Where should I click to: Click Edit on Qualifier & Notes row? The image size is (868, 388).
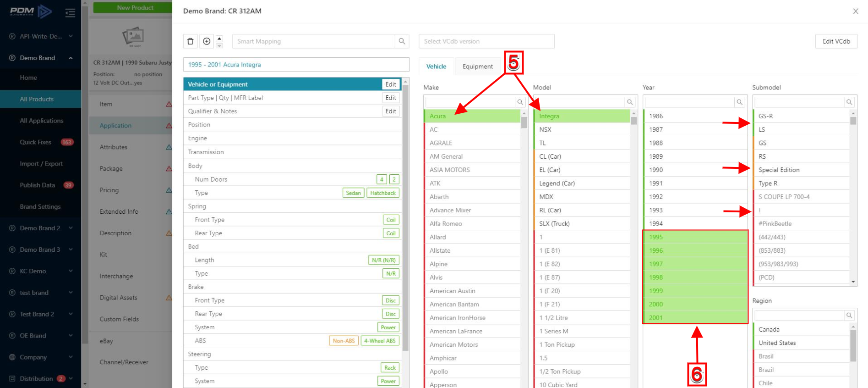[x=391, y=111]
